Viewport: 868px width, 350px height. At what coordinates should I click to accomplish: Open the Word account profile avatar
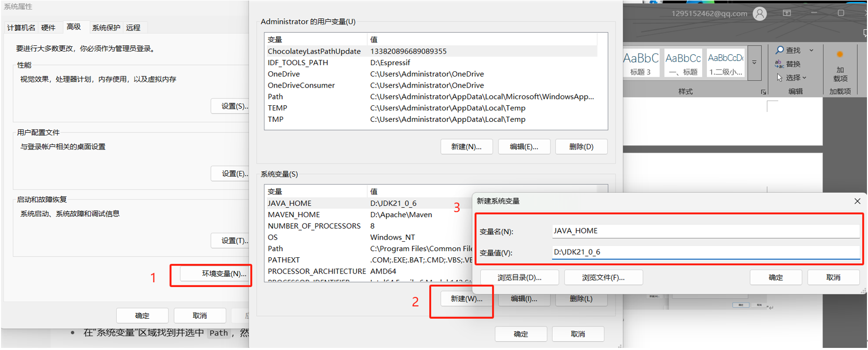pos(760,14)
